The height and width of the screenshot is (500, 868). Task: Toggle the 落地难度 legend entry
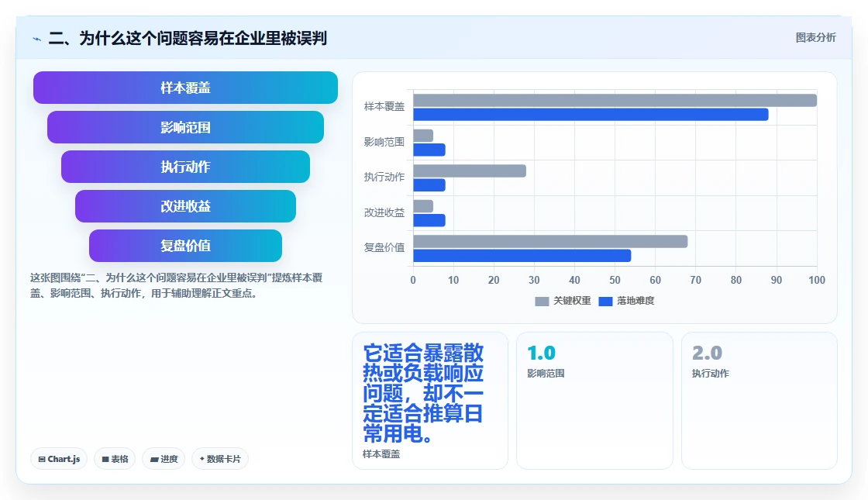tap(627, 301)
